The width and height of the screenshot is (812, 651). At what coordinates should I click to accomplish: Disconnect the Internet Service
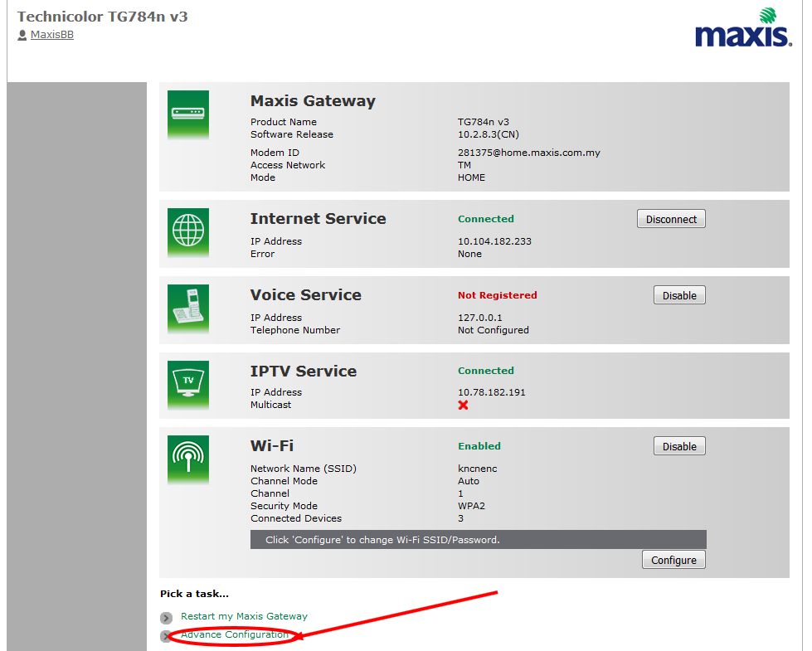(671, 219)
